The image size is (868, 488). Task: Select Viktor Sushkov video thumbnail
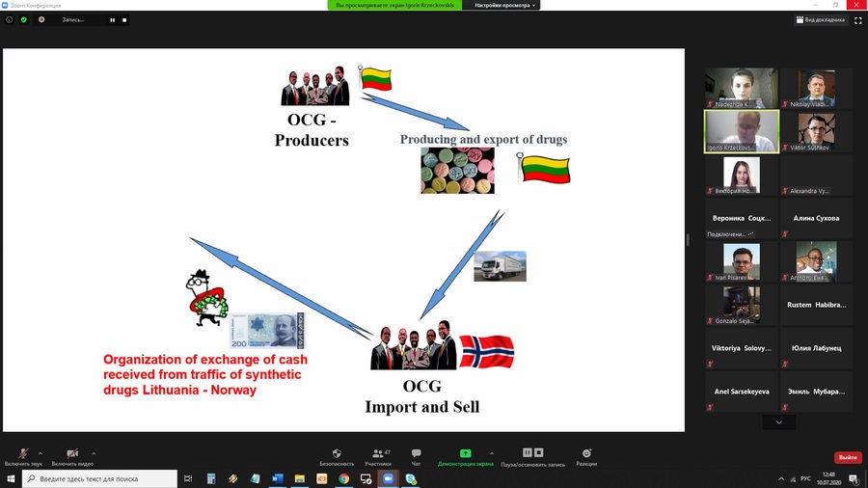[817, 132]
